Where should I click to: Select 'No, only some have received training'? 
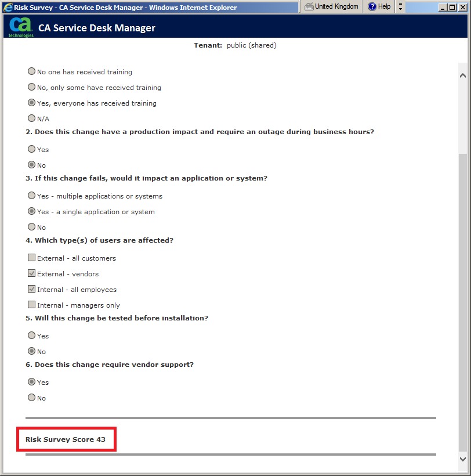click(31, 87)
